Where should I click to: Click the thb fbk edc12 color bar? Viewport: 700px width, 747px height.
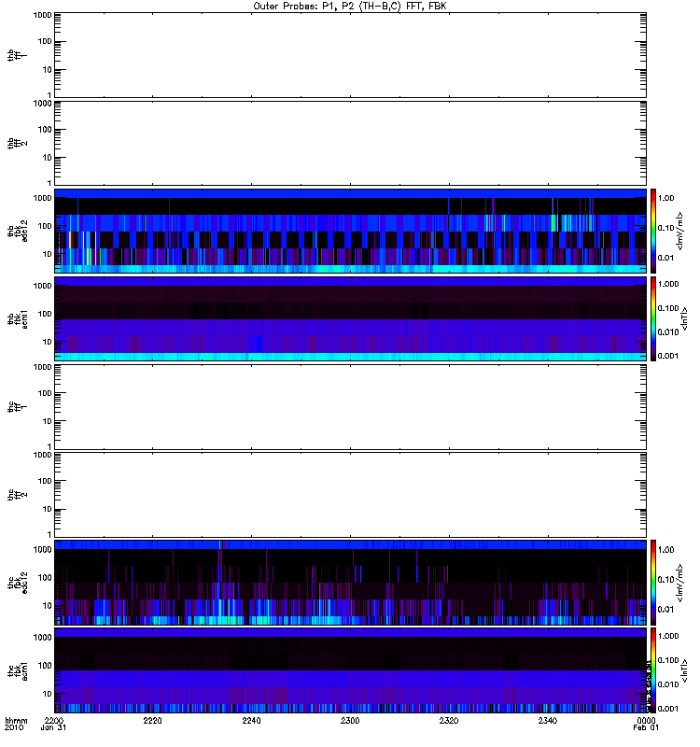point(653,231)
